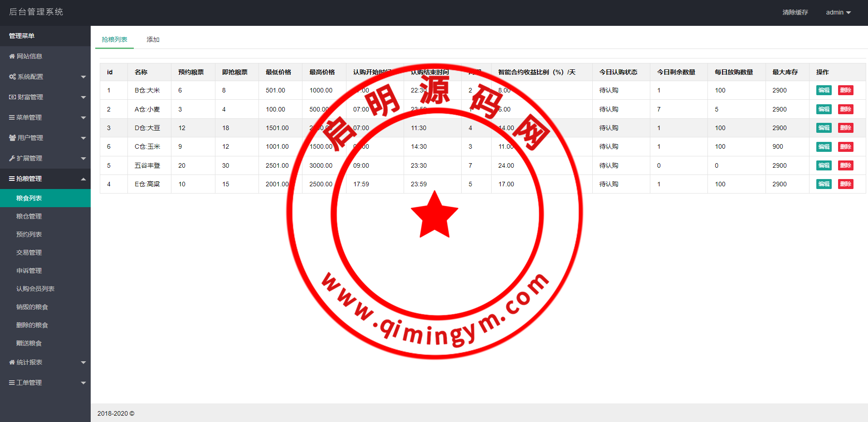Switch to the 添加 tab

click(153, 39)
